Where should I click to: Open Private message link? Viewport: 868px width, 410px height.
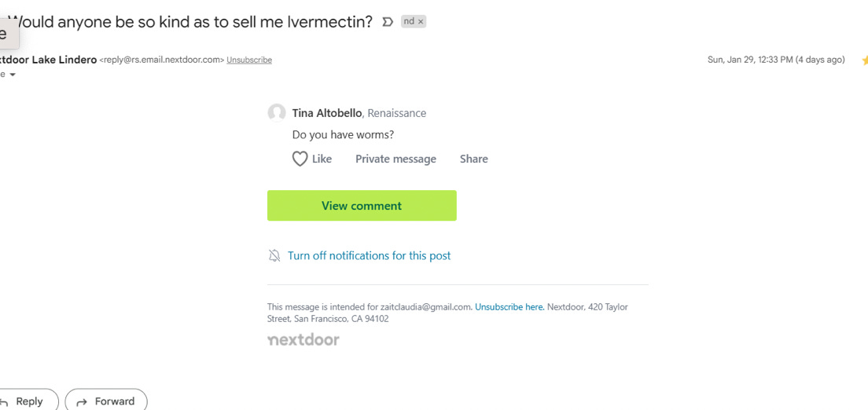pyautogui.click(x=395, y=159)
